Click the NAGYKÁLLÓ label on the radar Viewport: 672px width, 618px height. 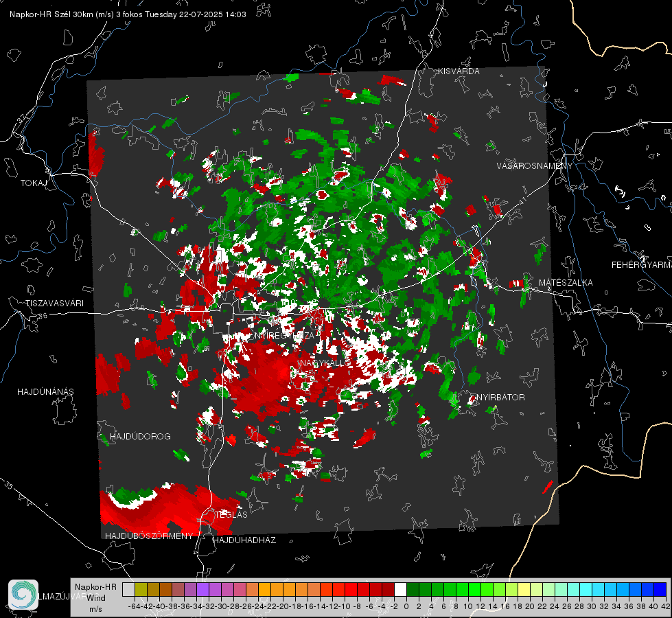tap(325, 363)
